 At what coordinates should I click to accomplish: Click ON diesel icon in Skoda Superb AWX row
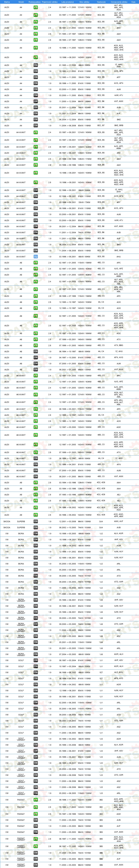click(36, 522)
